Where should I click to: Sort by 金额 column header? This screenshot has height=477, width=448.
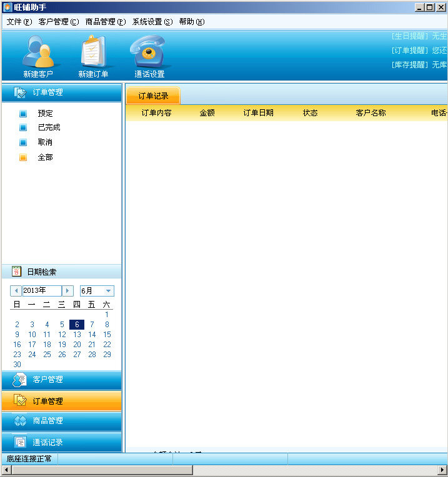pos(207,113)
